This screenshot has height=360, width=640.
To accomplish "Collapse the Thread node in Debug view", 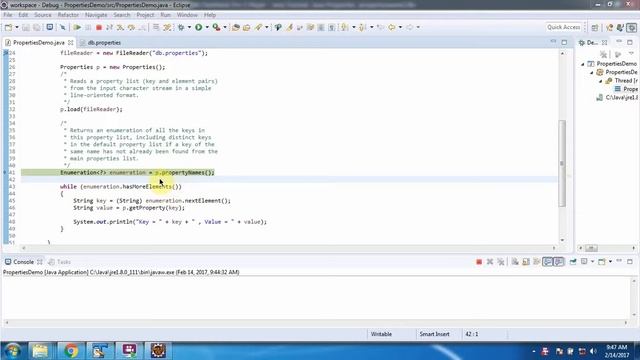I will 600,81.
